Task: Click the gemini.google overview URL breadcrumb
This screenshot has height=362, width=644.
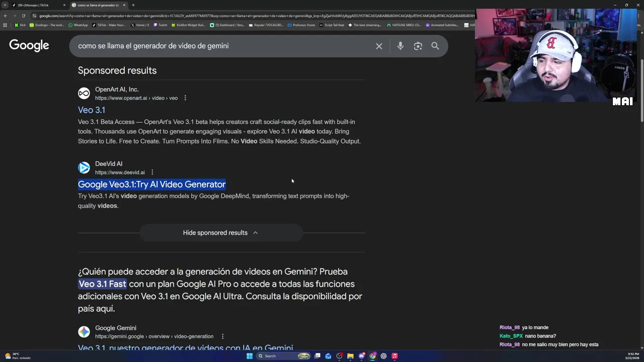Action: (x=154, y=336)
